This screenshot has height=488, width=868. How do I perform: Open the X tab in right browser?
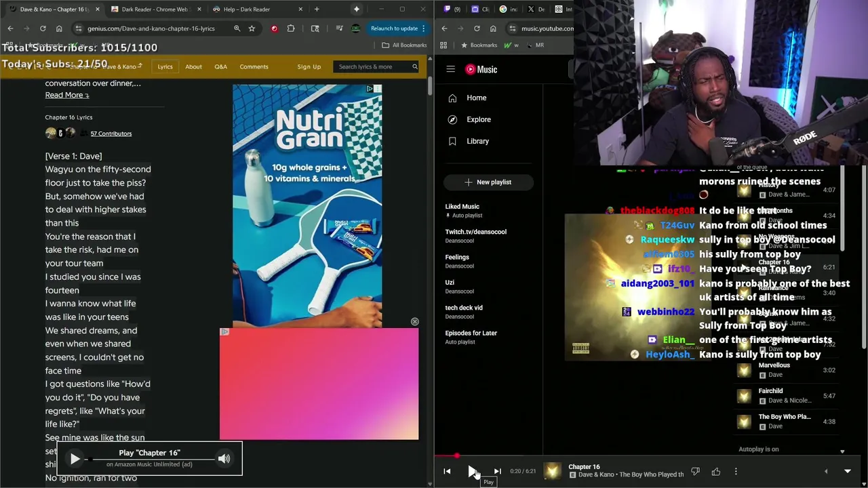coord(530,9)
